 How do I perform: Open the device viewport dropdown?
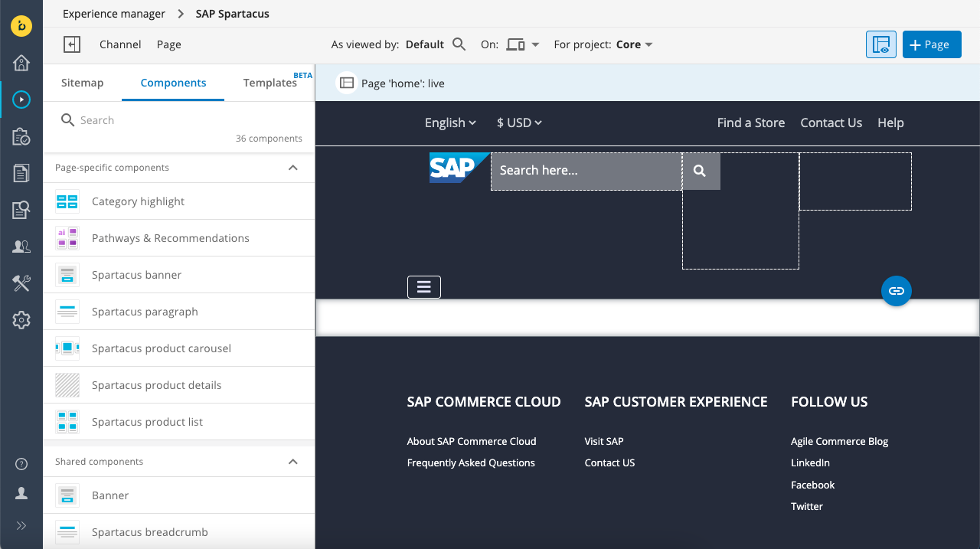point(523,44)
